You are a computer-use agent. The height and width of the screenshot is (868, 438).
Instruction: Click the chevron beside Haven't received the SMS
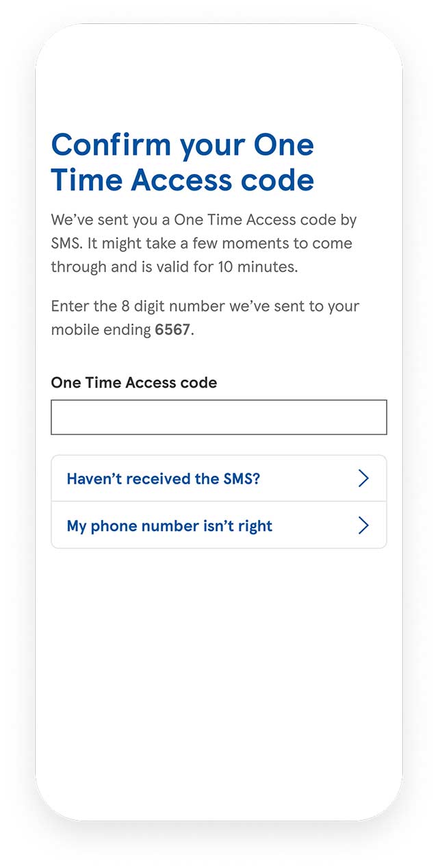point(363,478)
